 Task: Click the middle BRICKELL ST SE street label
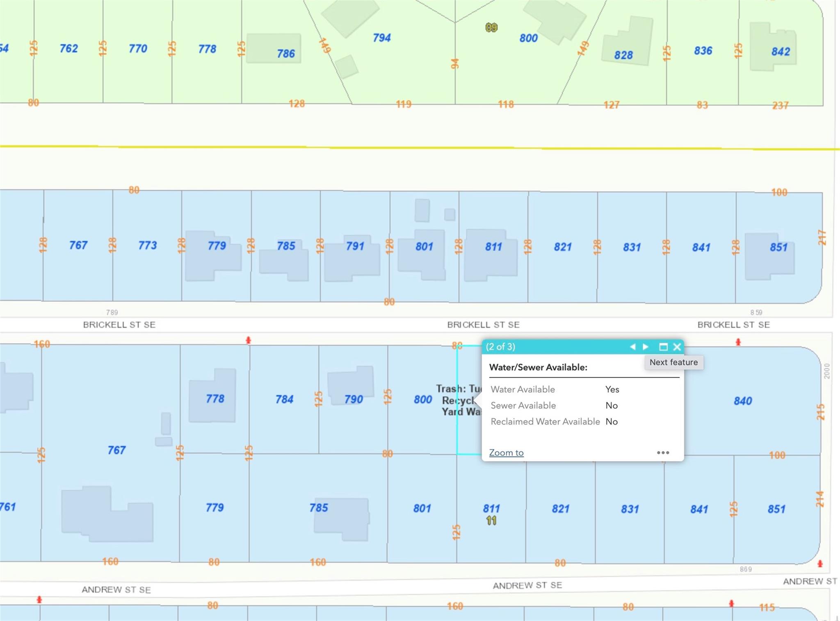[x=483, y=325]
